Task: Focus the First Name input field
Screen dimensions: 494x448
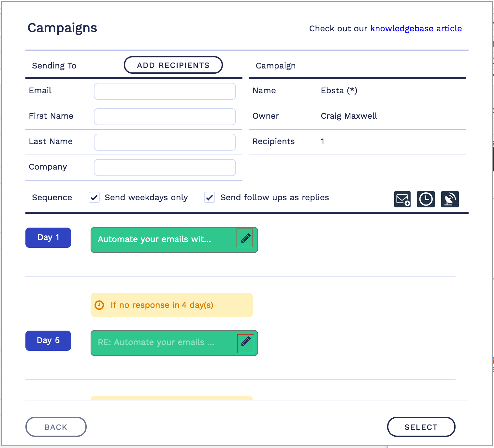Action: click(165, 117)
